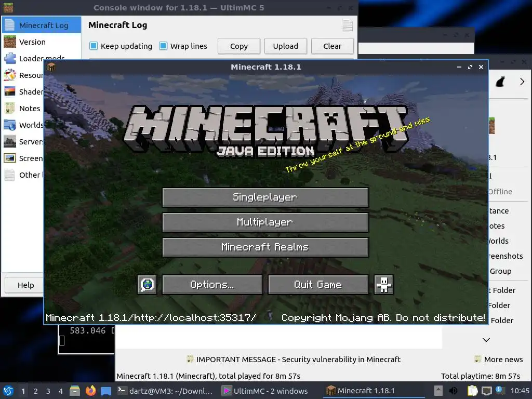The image size is (532, 399).
Task: Click the cat icon in UltimMC window
Action: 500,82
